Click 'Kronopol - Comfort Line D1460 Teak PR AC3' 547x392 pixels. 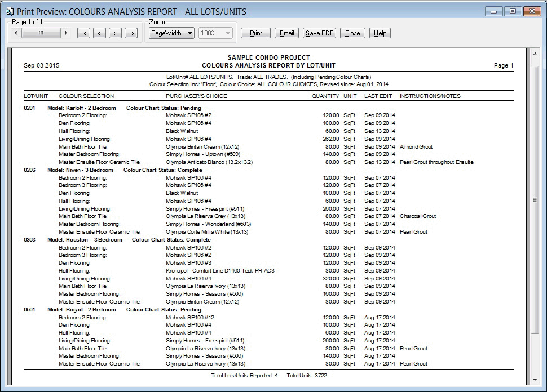[220, 271]
